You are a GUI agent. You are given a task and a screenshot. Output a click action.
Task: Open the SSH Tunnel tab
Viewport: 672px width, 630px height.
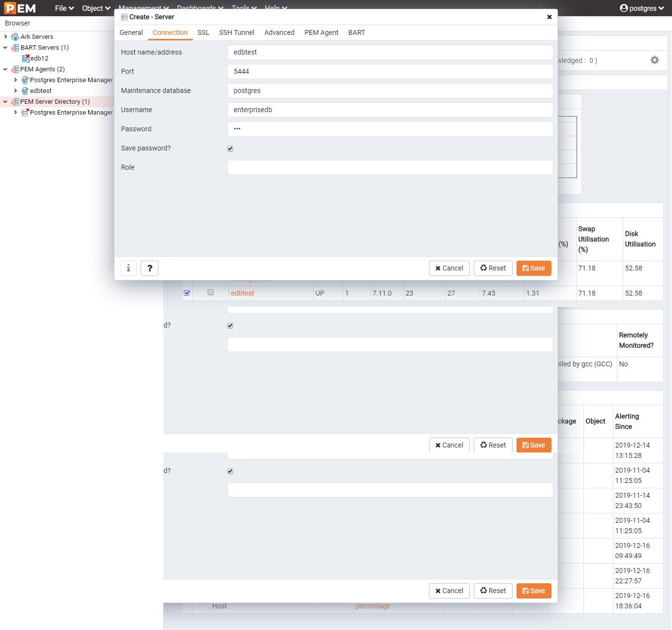237,32
